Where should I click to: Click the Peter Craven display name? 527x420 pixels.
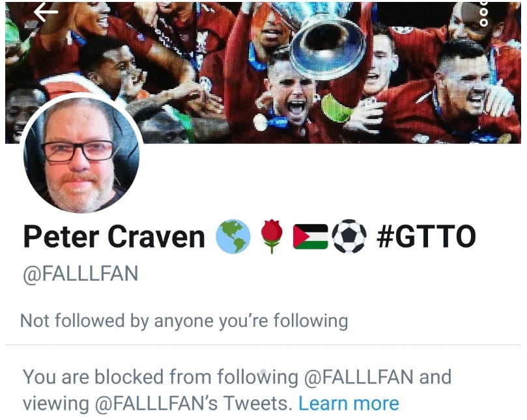114,237
